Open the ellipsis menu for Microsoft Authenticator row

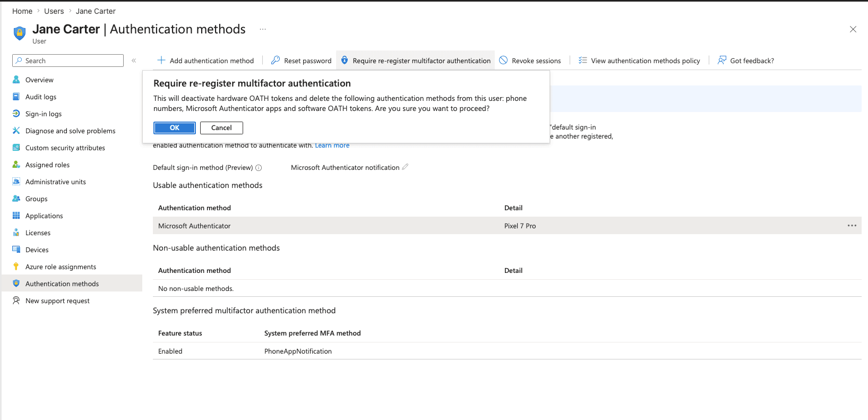click(852, 226)
